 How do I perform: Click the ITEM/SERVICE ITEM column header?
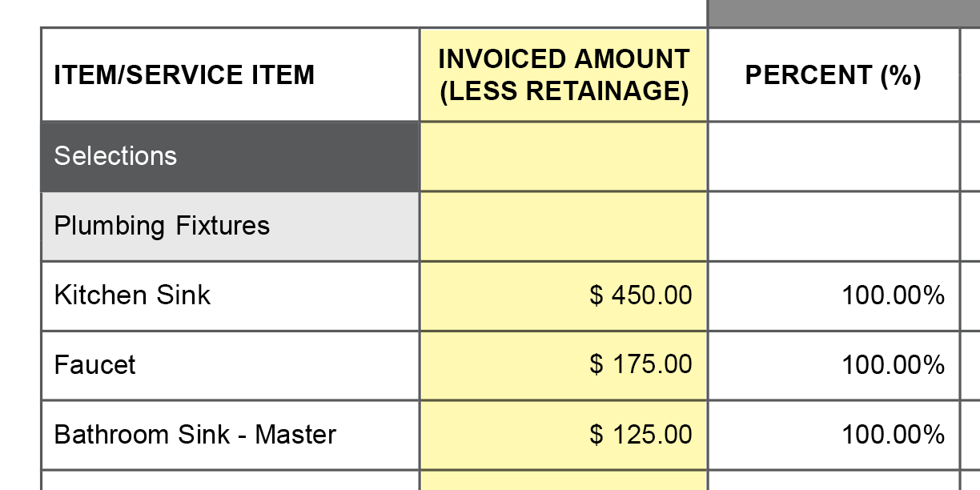[184, 75]
